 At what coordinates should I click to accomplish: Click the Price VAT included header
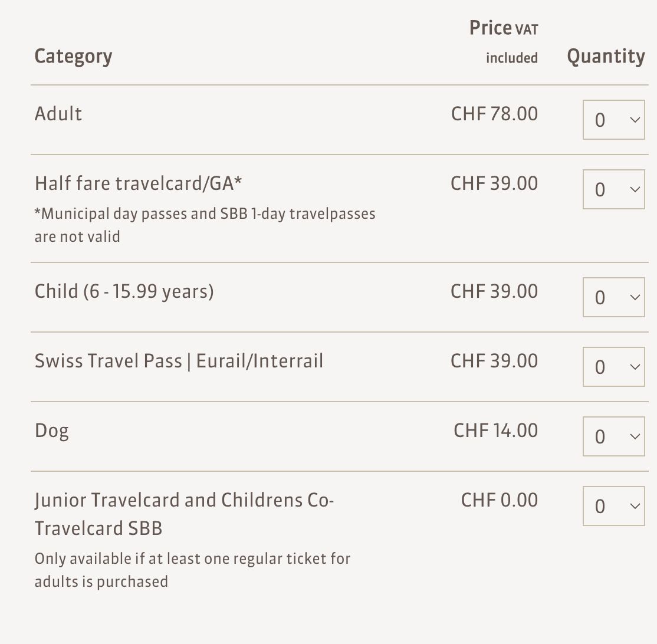point(504,41)
